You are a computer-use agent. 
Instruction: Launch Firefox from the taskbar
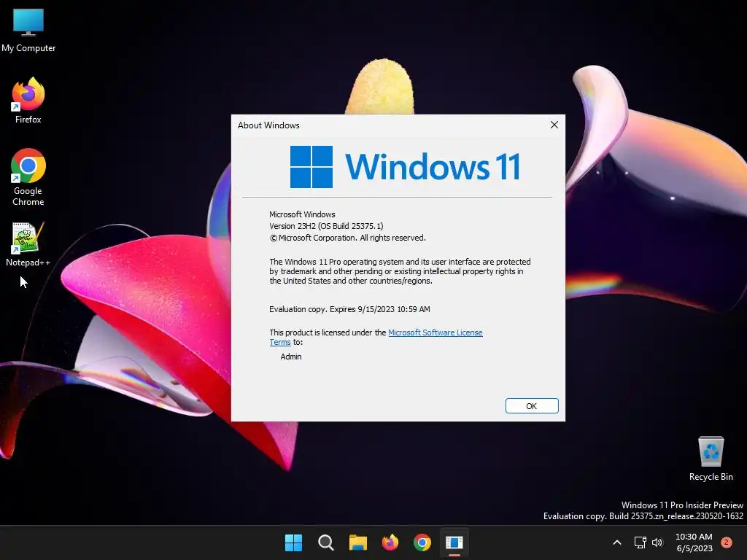390,542
